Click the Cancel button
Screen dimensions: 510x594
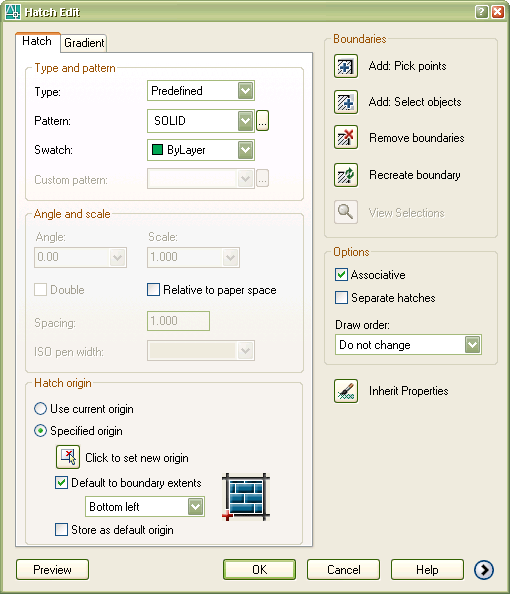[x=343, y=570]
